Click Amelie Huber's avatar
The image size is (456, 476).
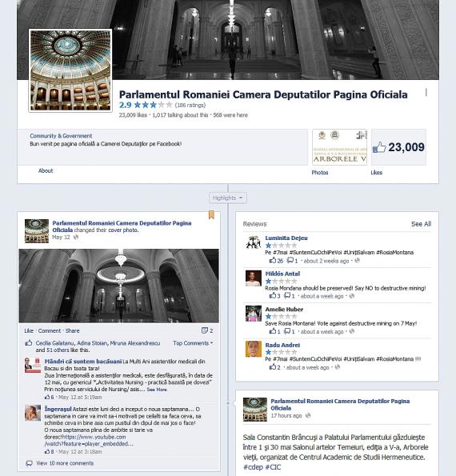point(254,314)
